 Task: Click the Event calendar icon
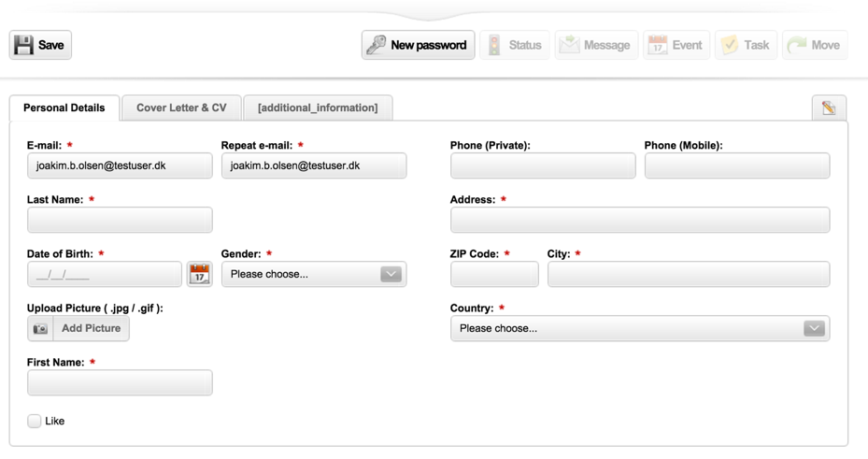point(658,45)
